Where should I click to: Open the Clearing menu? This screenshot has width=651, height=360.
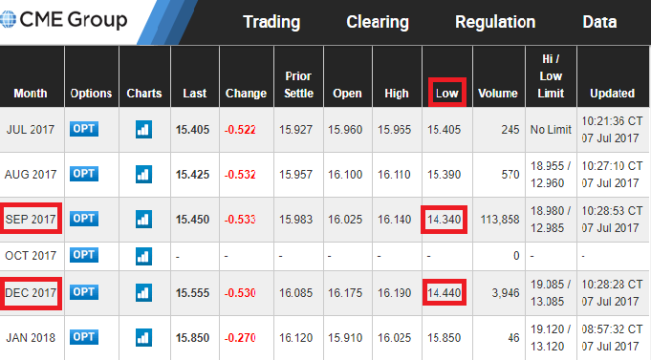point(377,22)
